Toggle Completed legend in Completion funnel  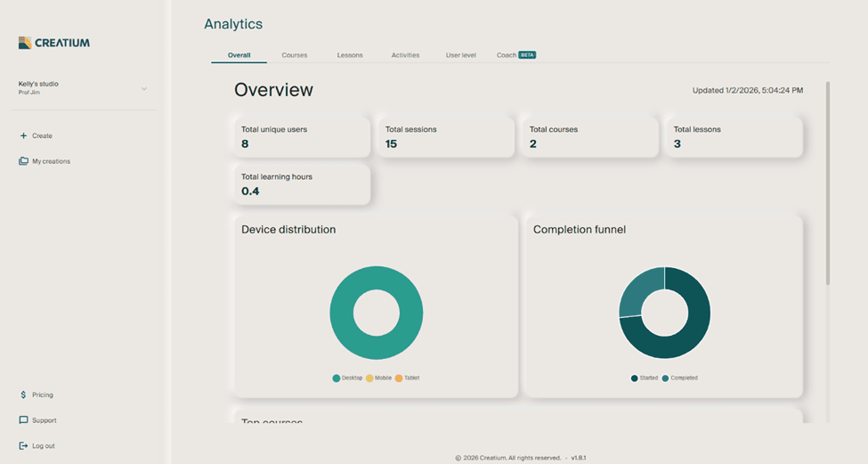680,379
